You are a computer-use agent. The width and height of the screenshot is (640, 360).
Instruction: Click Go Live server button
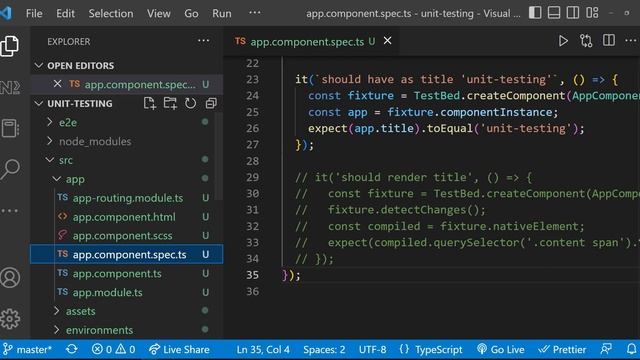(x=501, y=349)
